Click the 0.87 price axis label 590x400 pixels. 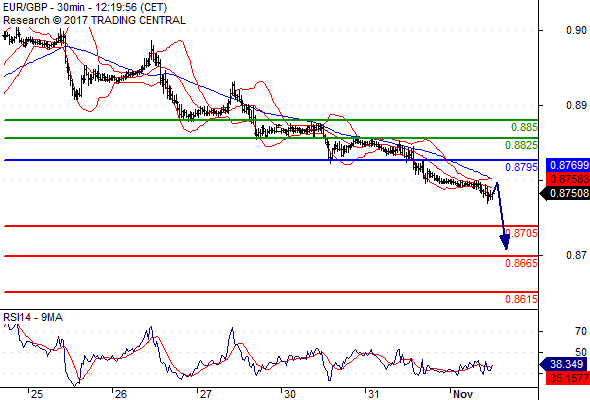pyautogui.click(x=576, y=256)
